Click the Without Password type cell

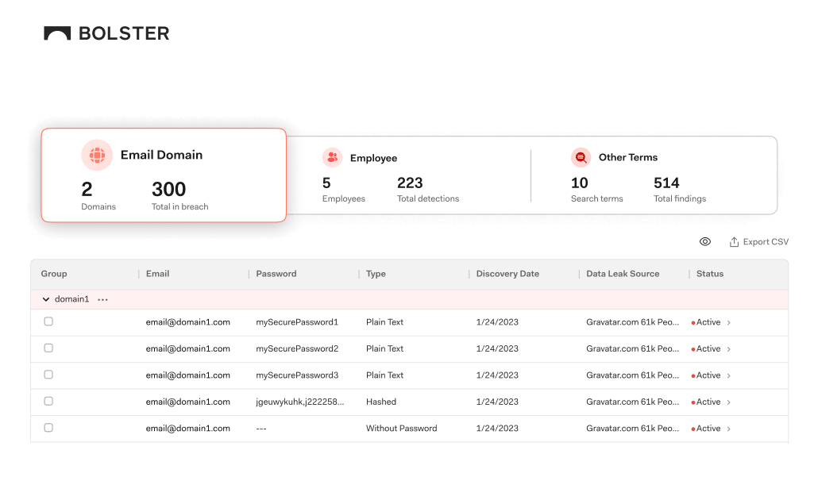[401, 429]
